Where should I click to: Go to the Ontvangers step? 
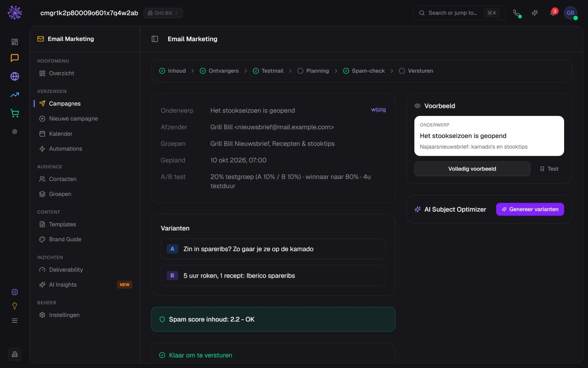coord(219,71)
